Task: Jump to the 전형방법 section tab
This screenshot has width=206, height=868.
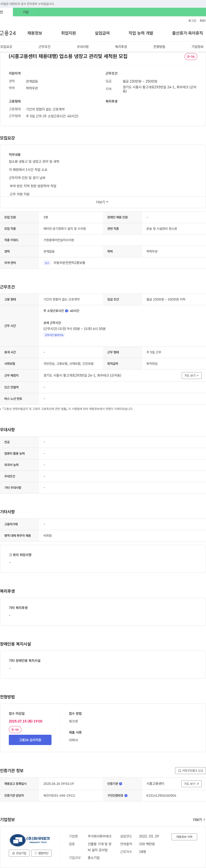Action: click(x=159, y=47)
